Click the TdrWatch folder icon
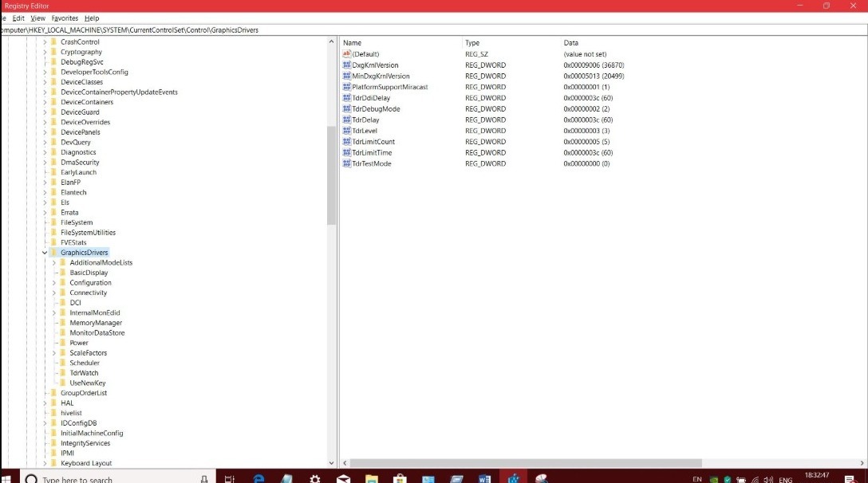This screenshot has height=483, width=868. tap(63, 373)
